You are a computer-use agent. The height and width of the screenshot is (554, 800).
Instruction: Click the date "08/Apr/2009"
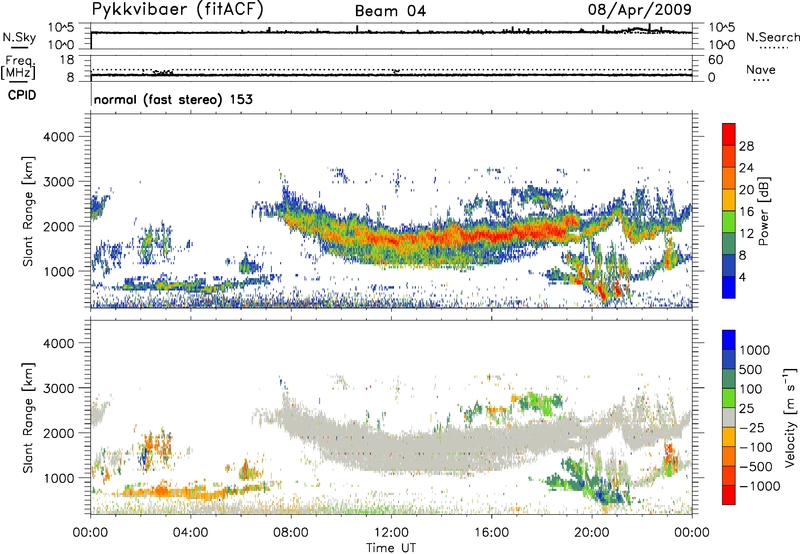[x=640, y=10]
